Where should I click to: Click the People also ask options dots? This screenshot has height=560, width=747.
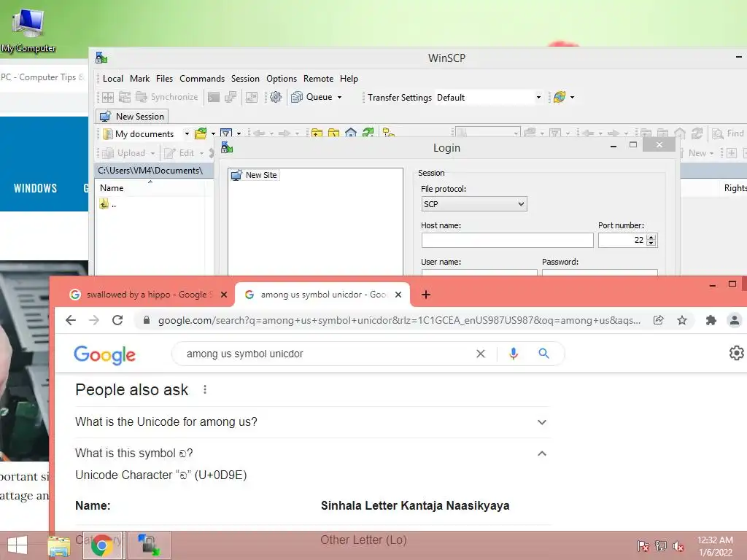click(205, 389)
